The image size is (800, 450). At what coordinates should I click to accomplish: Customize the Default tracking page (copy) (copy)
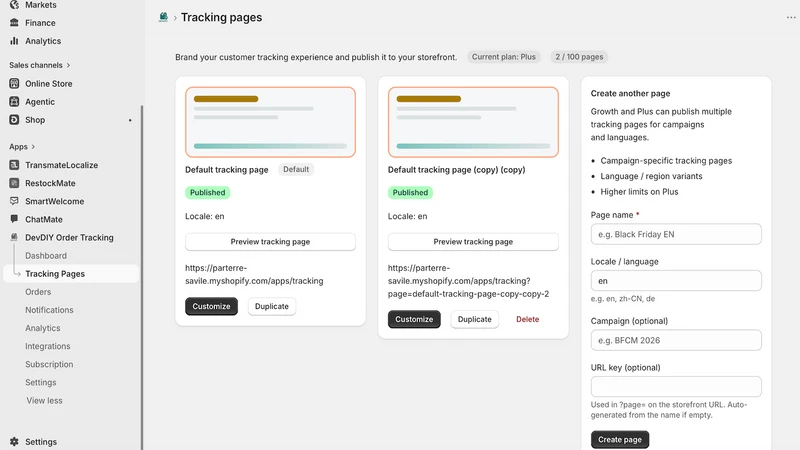(x=414, y=319)
